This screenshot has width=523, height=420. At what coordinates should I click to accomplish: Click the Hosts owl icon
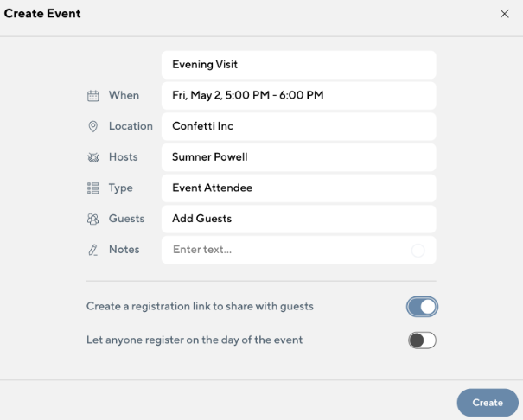[x=93, y=157]
